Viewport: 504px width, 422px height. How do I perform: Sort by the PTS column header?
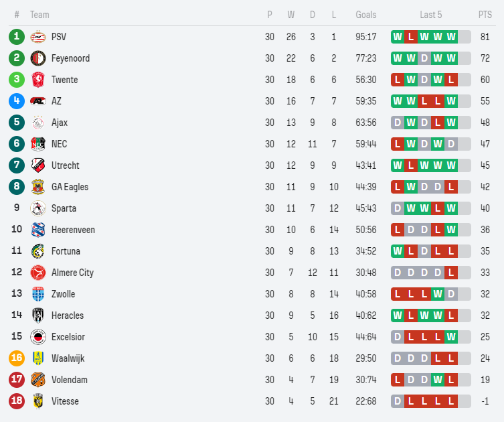pos(485,15)
